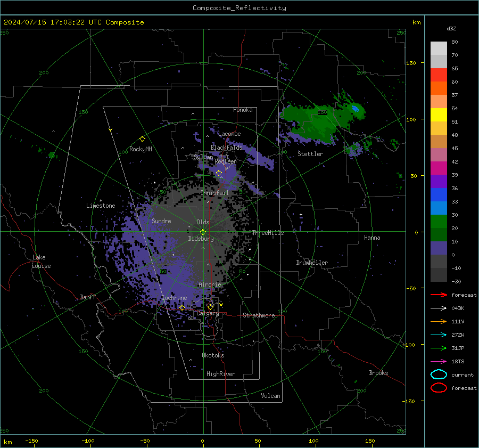Click the yellow diamond marker under RedDeer
This screenshot has width=479, height=448.
(219, 173)
